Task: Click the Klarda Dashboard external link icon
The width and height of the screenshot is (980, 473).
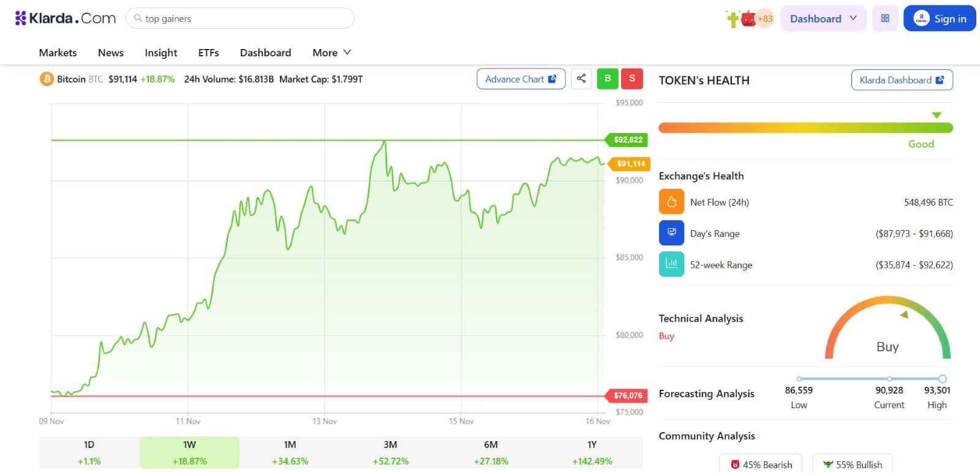Action: coord(940,80)
